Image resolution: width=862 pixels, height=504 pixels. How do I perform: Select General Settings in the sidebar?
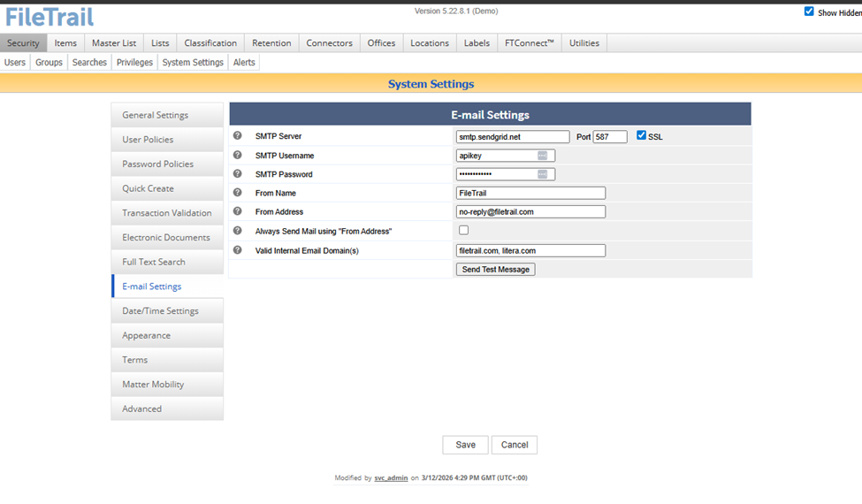click(x=167, y=115)
